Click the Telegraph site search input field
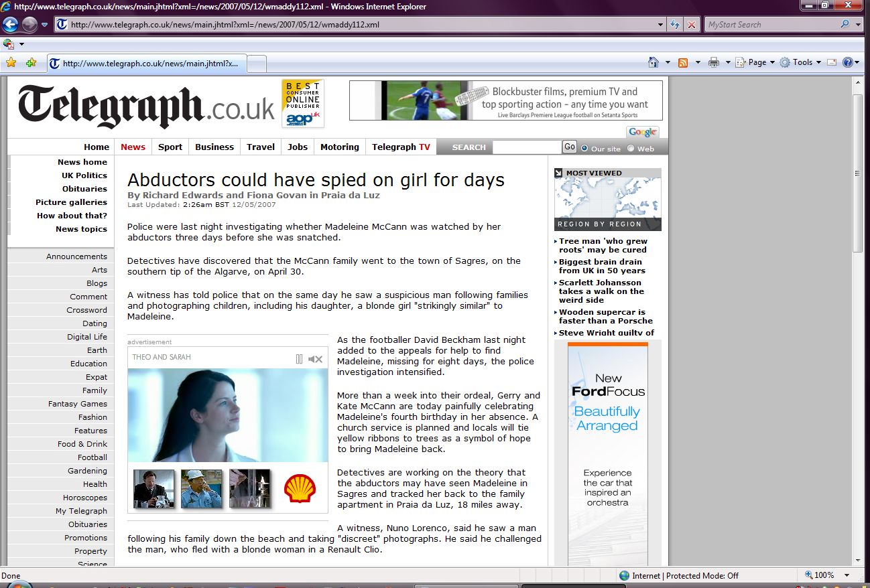This screenshot has height=588, width=870. [x=526, y=147]
